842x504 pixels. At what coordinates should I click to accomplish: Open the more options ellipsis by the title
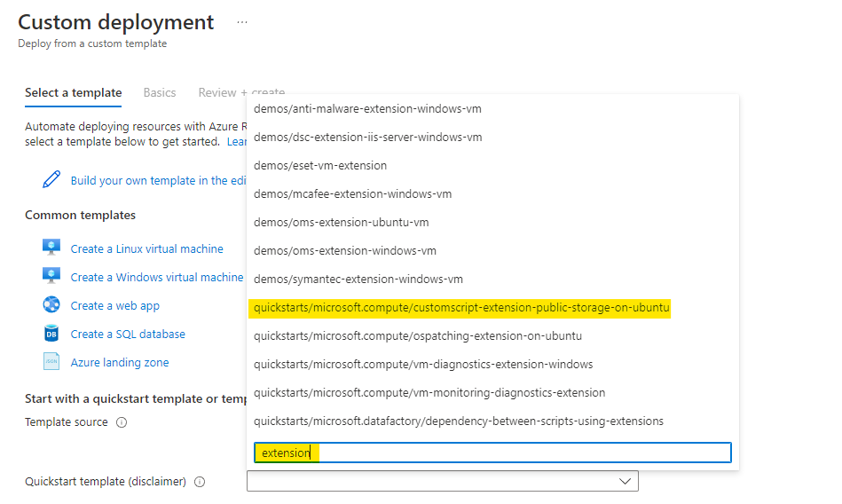point(241,22)
